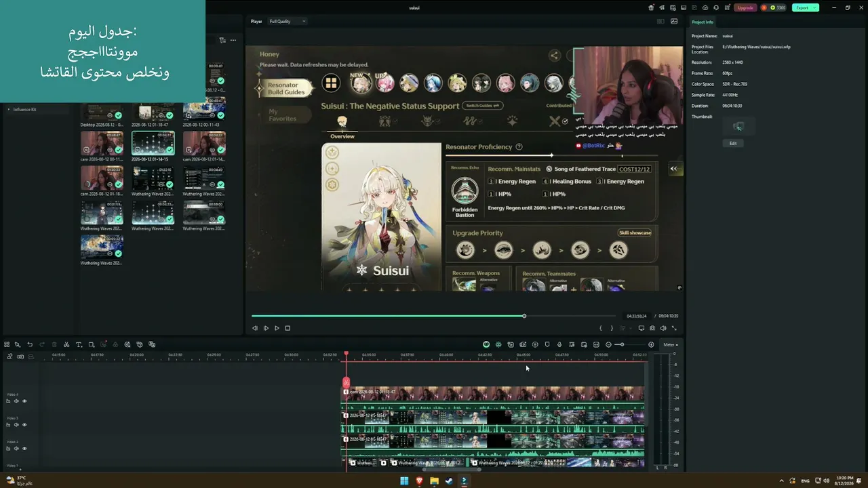Set mark in point with left brace
Viewport: 868px width, 488px height.
click(x=600, y=328)
